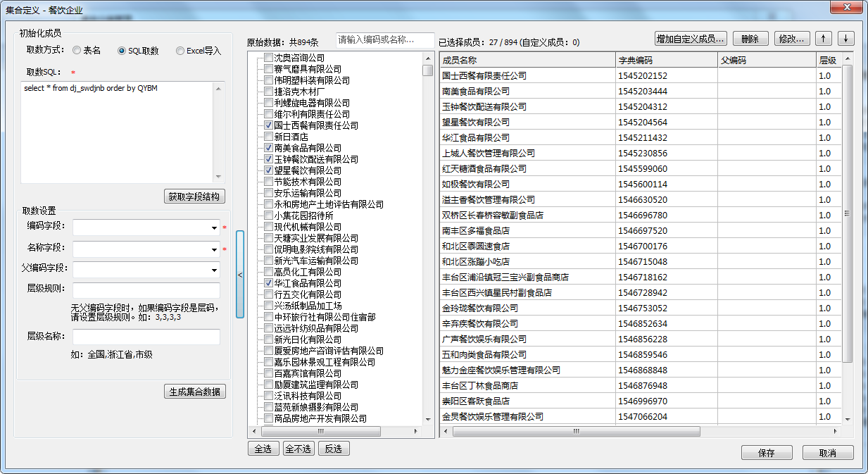The width and height of the screenshot is (868, 474).
Task: Open the 父编码字段 dropdown list
Action: click(x=214, y=270)
